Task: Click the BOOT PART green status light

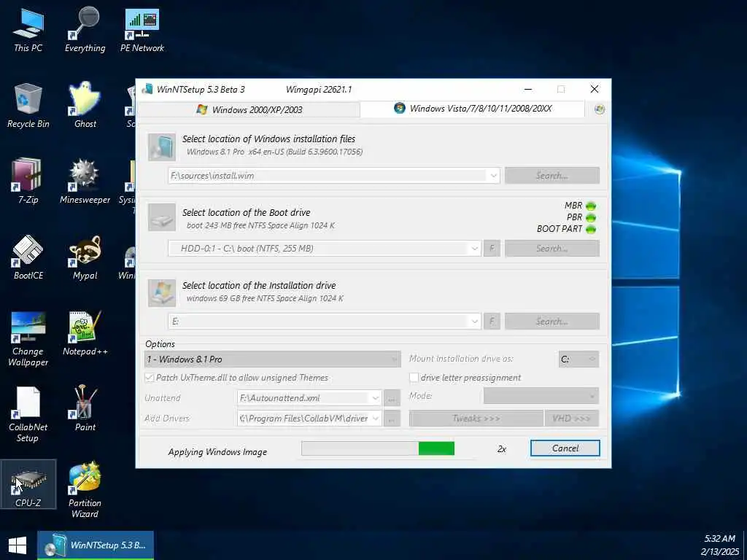Action: 591,229
